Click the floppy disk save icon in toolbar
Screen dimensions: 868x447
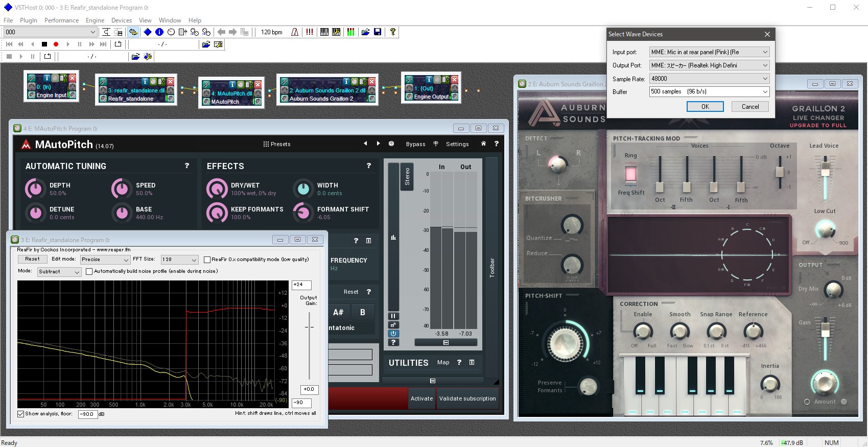[x=378, y=32]
